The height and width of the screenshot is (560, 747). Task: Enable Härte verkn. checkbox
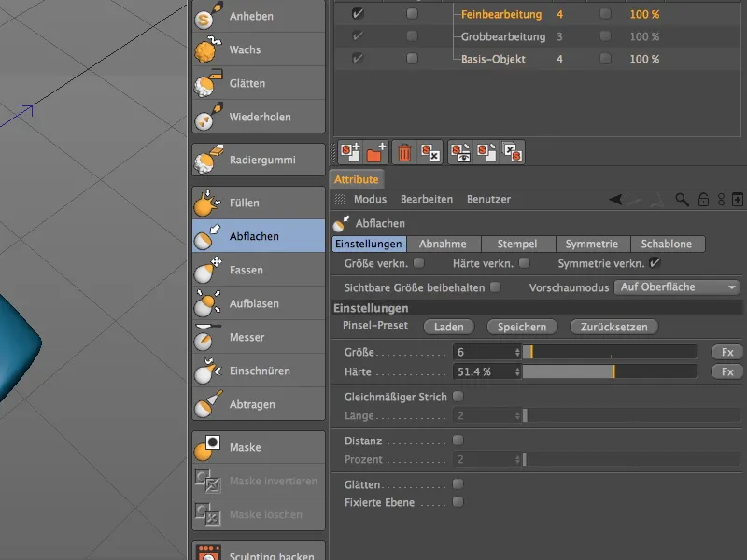pyautogui.click(x=525, y=263)
